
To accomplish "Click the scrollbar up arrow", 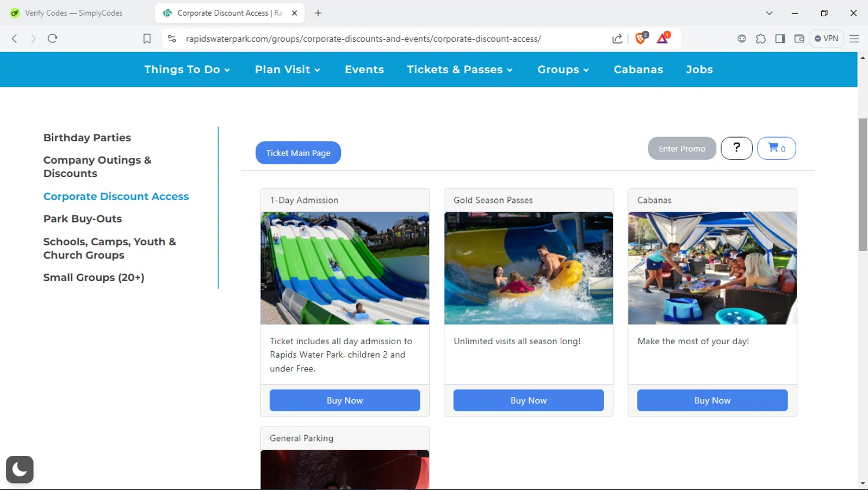I will coord(863,57).
